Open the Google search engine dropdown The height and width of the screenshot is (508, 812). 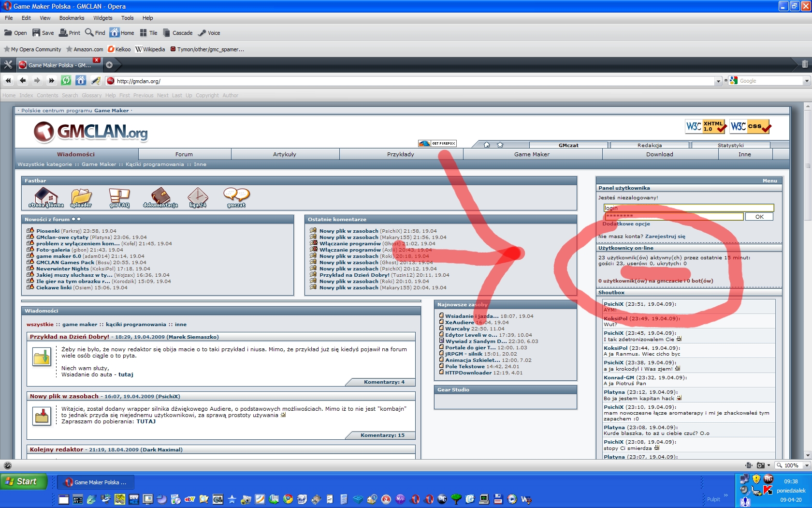pos(806,81)
